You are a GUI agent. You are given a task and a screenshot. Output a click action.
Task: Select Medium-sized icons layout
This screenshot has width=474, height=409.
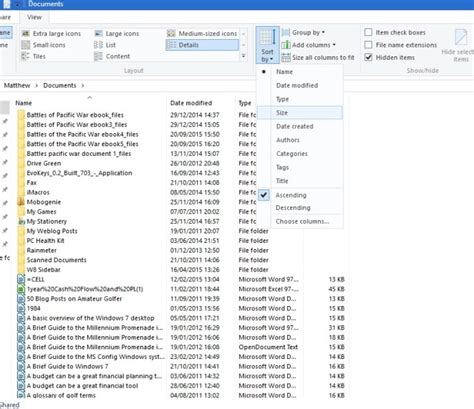tap(202, 34)
